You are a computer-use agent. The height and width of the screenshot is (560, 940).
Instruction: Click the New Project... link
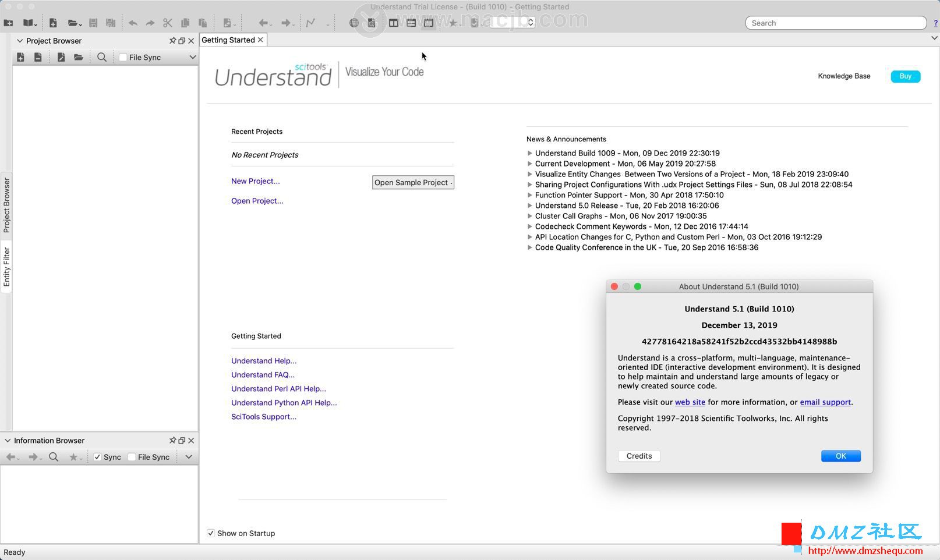click(256, 181)
